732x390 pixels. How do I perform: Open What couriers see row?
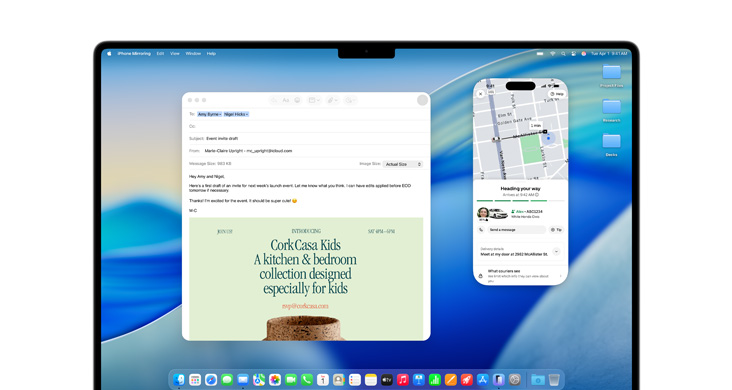pyautogui.click(x=521, y=276)
